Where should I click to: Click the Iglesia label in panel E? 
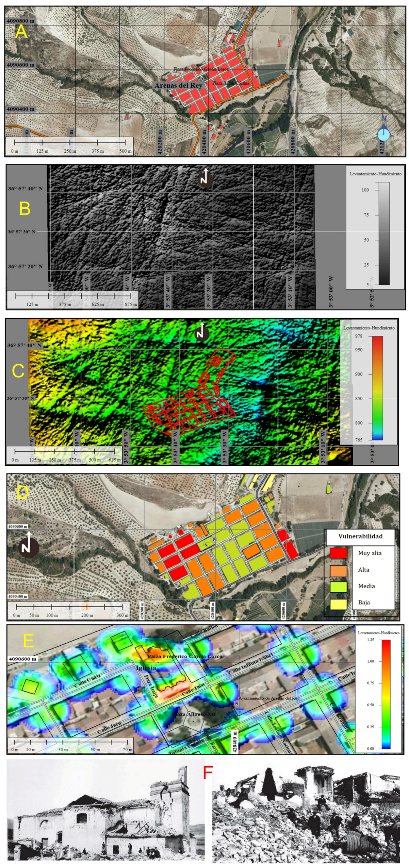point(146,667)
